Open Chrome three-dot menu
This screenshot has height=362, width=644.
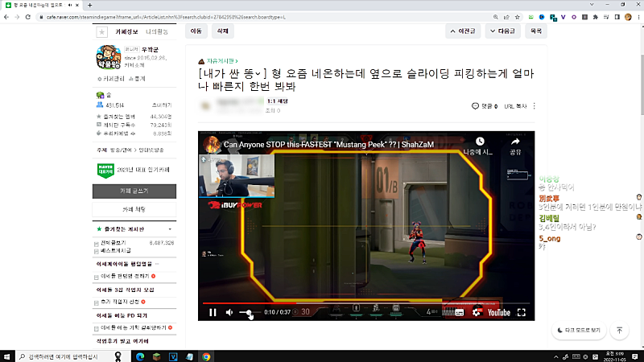click(638, 17)
